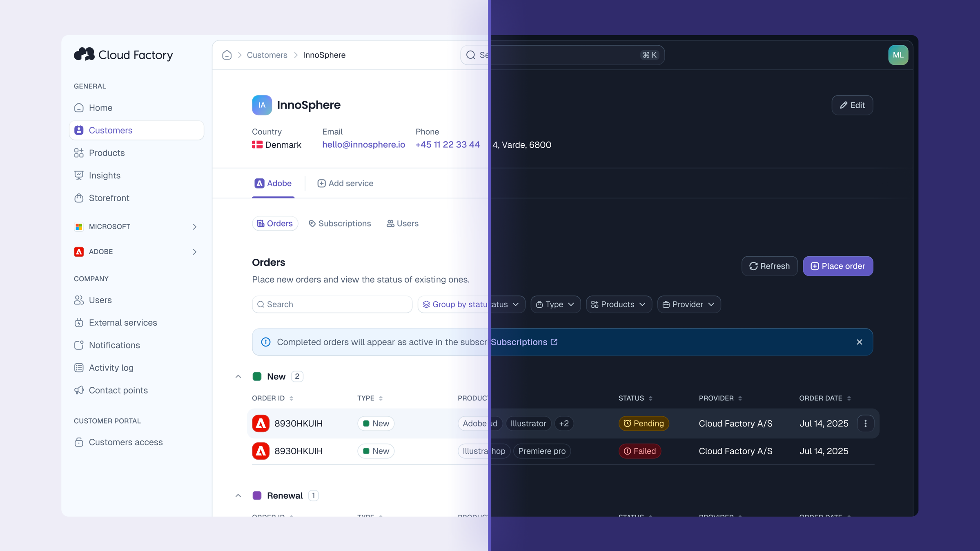Viewport: 980px width, 551px height.
Task: Click Adobe icon of second order row
Action: click(261, 451)
